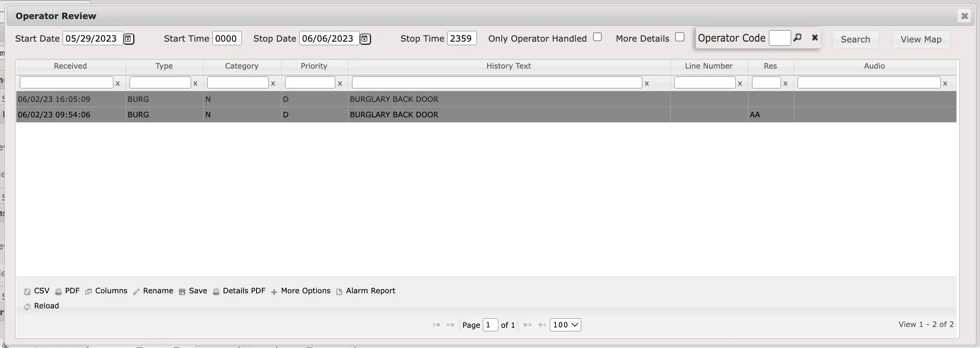Select the row received 06/02/23 16:05:09

[486, 99]
